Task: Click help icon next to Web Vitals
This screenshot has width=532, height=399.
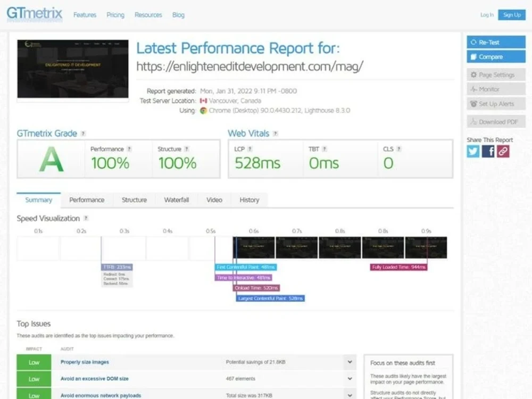Action: point(276,134)
